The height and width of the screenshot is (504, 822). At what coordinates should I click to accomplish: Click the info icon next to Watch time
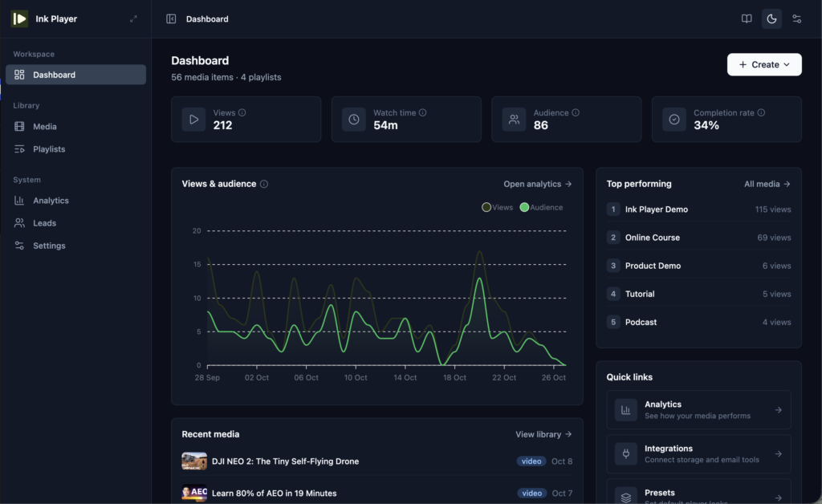[x=422, y=112]
